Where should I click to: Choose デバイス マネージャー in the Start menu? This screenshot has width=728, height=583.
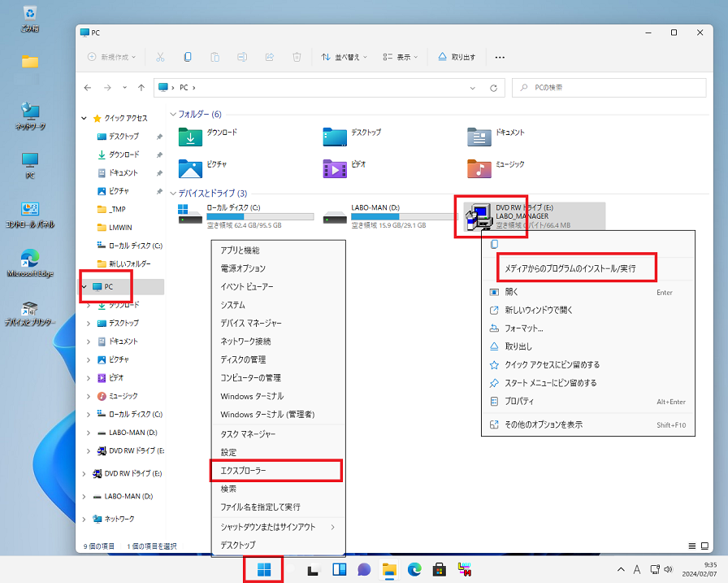[278, 323]
